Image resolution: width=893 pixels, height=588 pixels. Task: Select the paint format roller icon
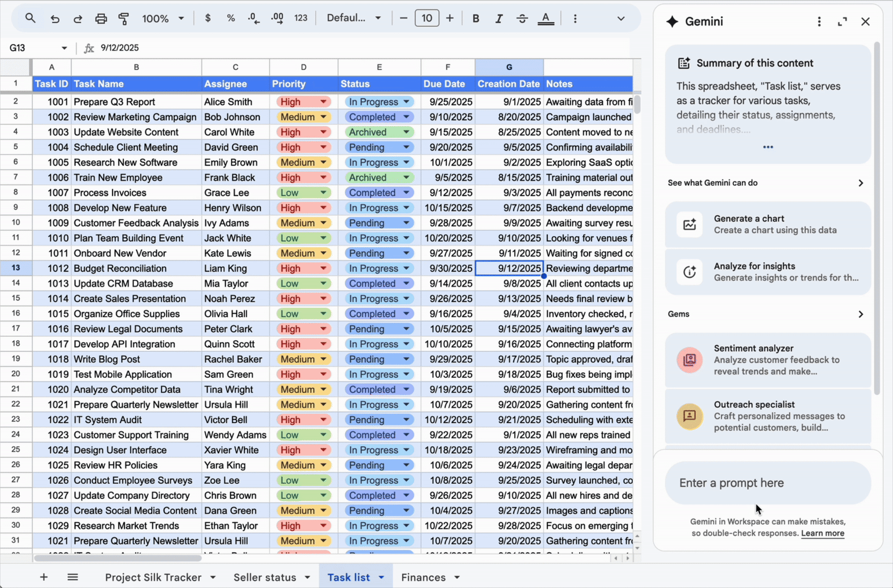pos(124,19)
